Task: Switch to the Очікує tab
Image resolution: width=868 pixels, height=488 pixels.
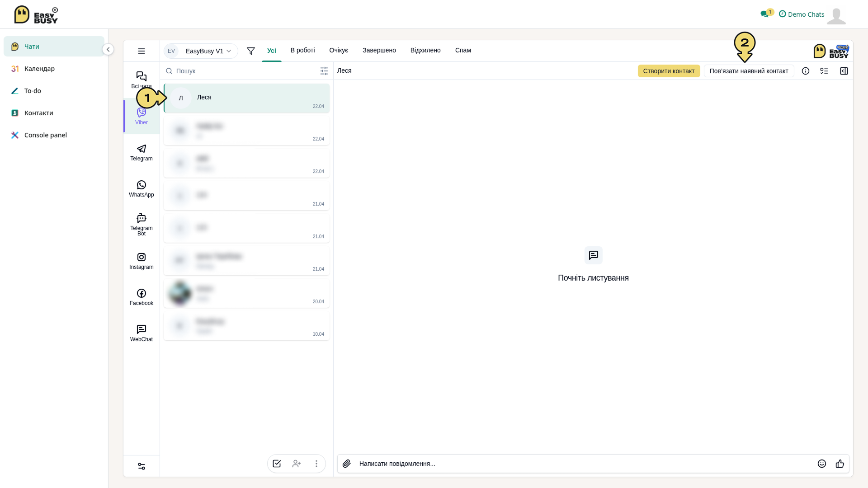Action: tap(339, 50)
